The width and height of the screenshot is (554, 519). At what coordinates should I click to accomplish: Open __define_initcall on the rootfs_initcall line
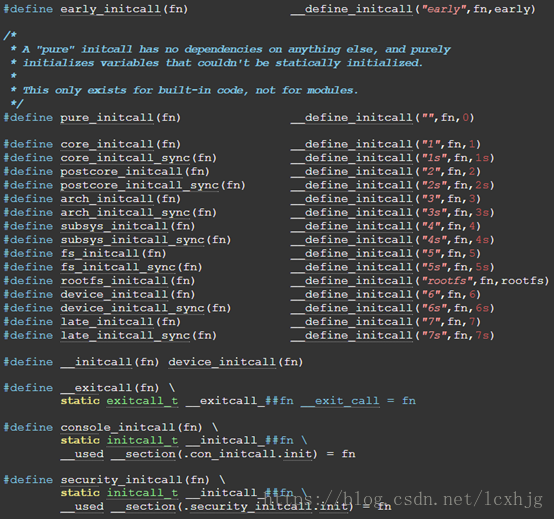(352, 281)
